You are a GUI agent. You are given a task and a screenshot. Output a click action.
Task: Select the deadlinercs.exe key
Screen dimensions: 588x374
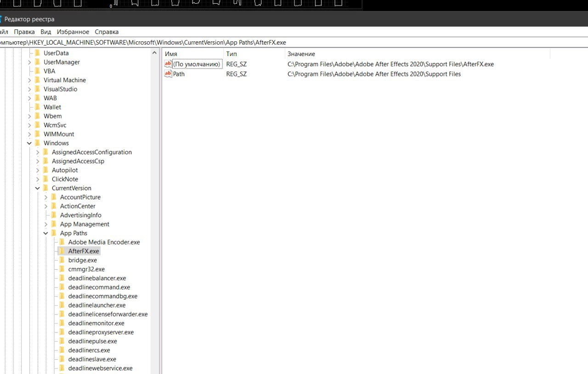[89, 350]
